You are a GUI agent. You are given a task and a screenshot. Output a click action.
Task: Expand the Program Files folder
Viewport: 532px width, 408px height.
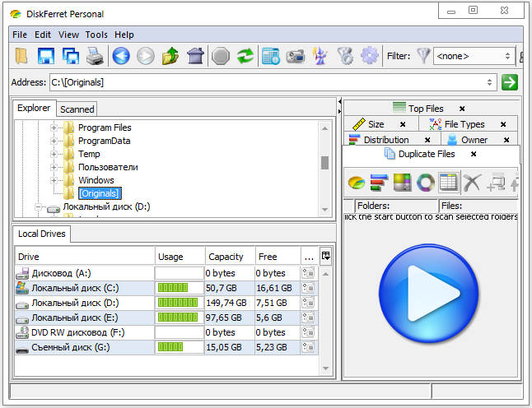(54, 128)
